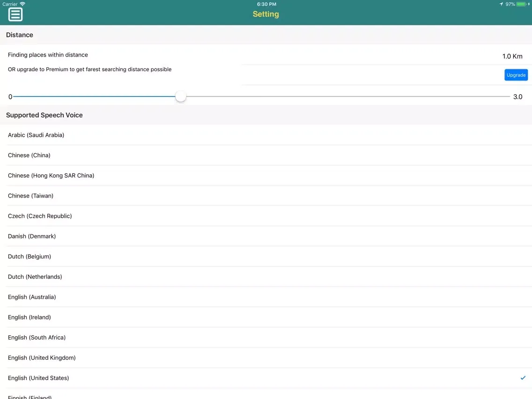Click the Distance section header

pos(20,35)
